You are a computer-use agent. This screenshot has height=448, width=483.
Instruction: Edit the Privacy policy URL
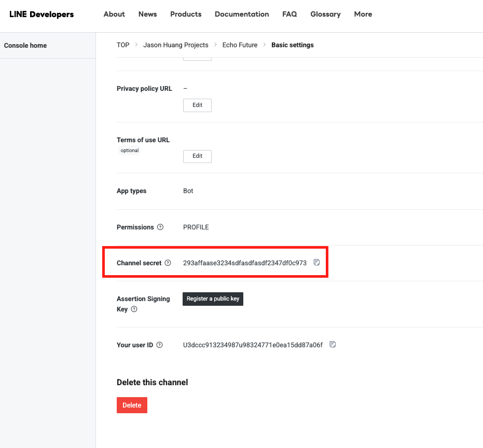197,105
